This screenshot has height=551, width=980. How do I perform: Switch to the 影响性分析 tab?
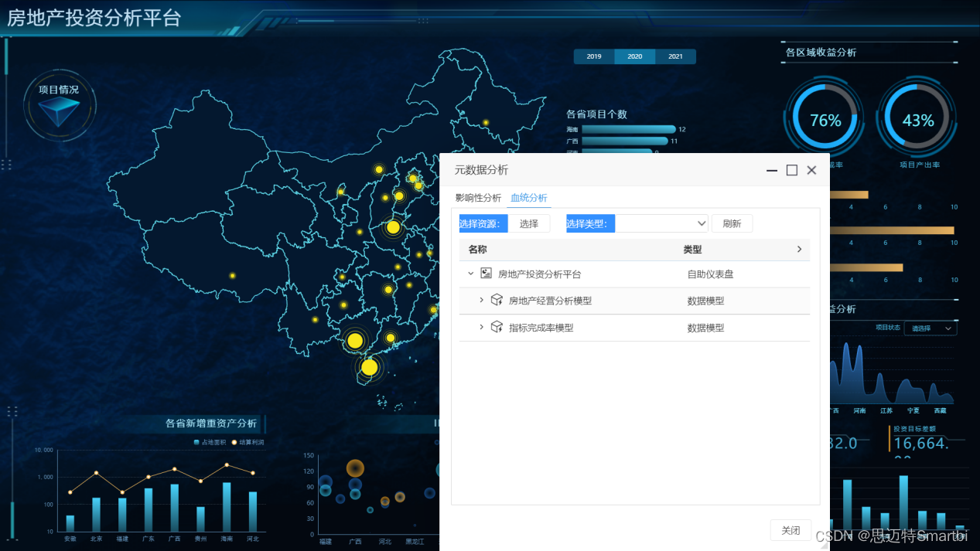click(479, 198)
